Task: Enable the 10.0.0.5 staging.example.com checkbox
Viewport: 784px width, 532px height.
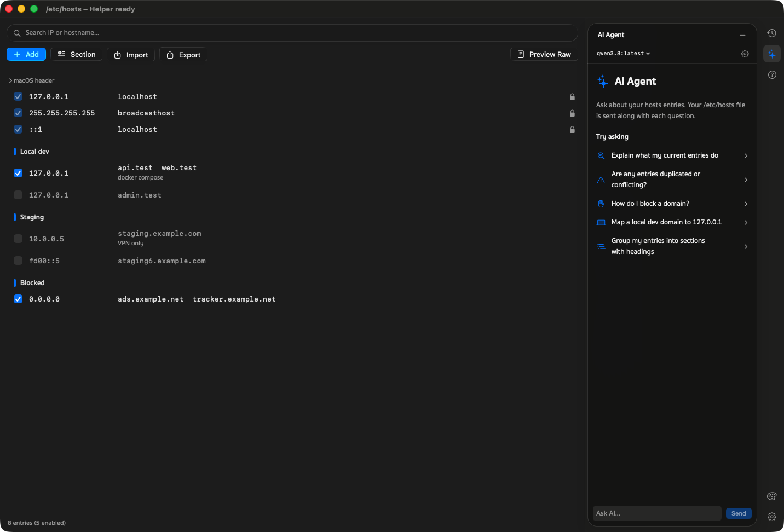Action: [x=18, y=239]
